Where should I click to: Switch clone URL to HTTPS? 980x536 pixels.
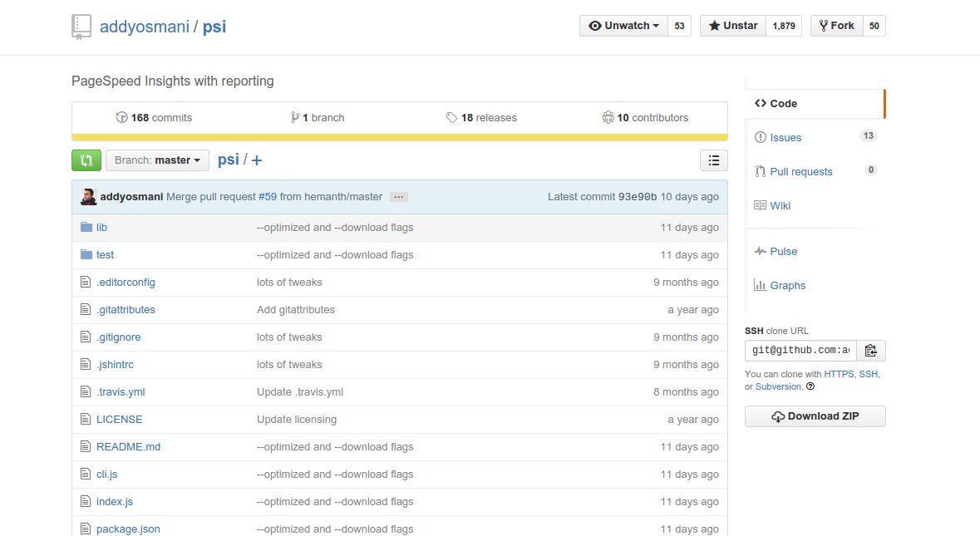pos(839,374)
